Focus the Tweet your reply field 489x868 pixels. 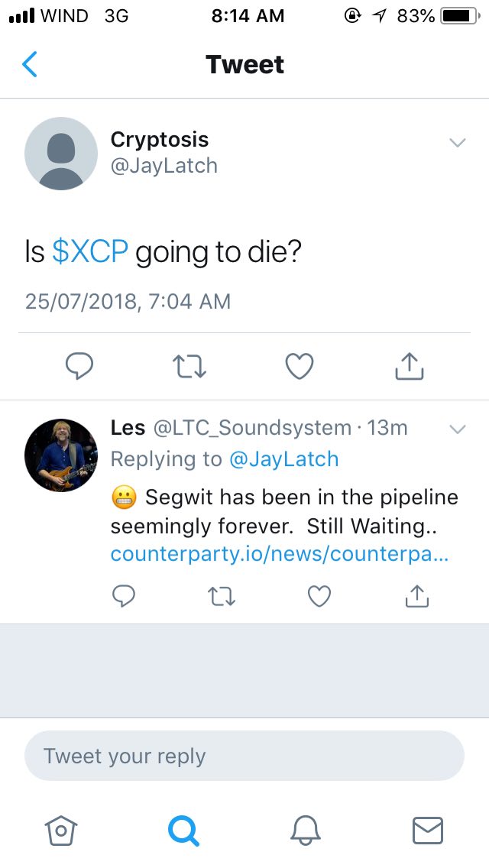[244, 756]
